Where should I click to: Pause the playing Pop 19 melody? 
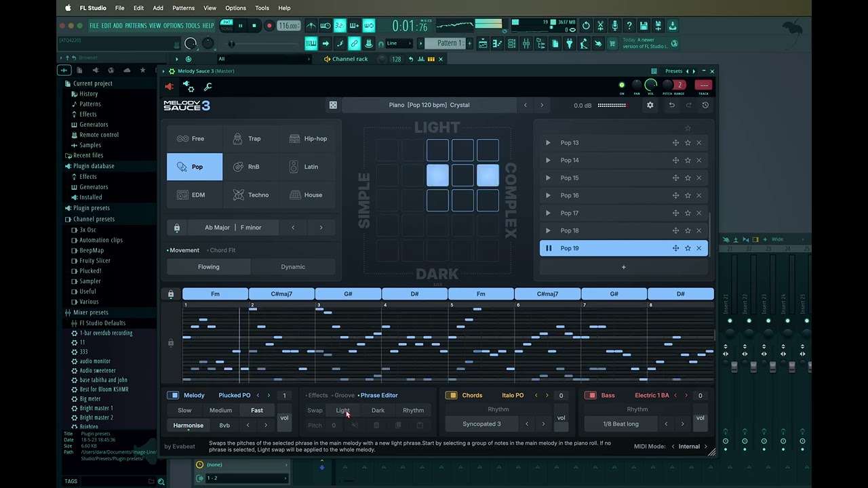click(549, 248)
